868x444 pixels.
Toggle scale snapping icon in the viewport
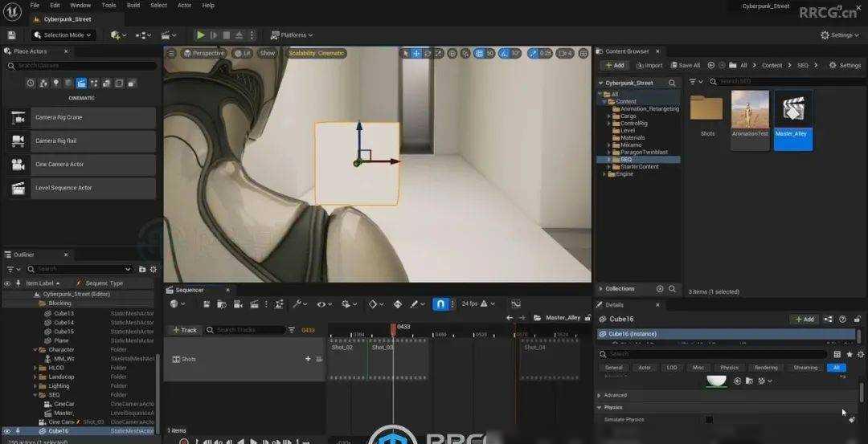533,53
